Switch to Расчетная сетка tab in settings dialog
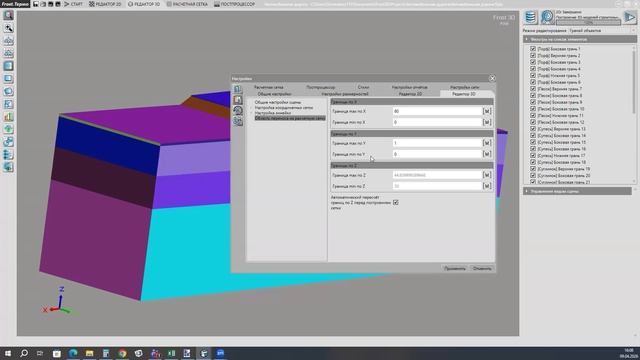This screenshot has height=360, width=640. 269,87
